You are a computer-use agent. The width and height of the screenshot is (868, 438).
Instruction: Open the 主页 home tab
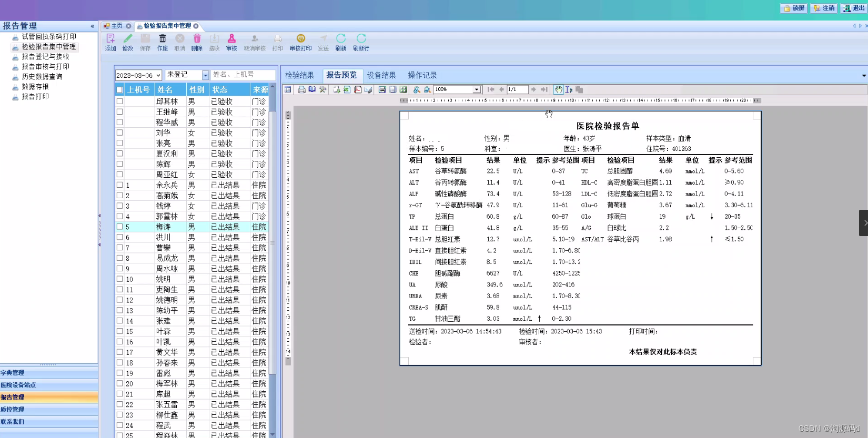click(116, 26)
